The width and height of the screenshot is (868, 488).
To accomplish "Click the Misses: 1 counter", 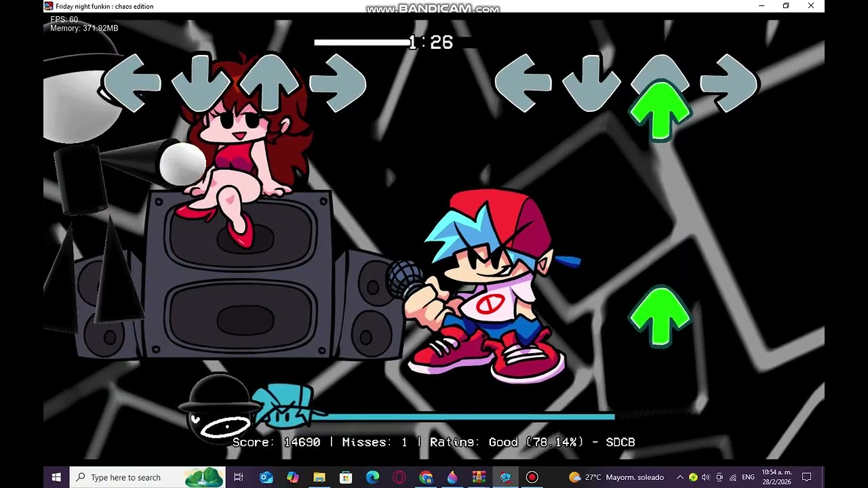I will [x=374, y=442].
